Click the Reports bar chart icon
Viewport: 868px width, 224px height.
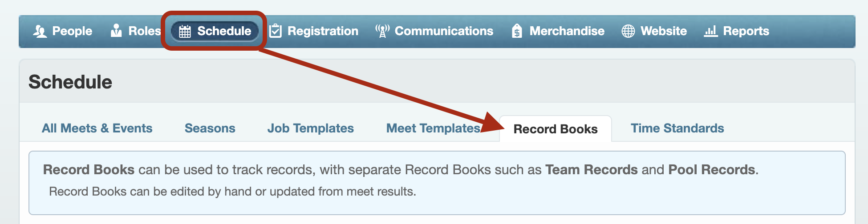point(711,31)
